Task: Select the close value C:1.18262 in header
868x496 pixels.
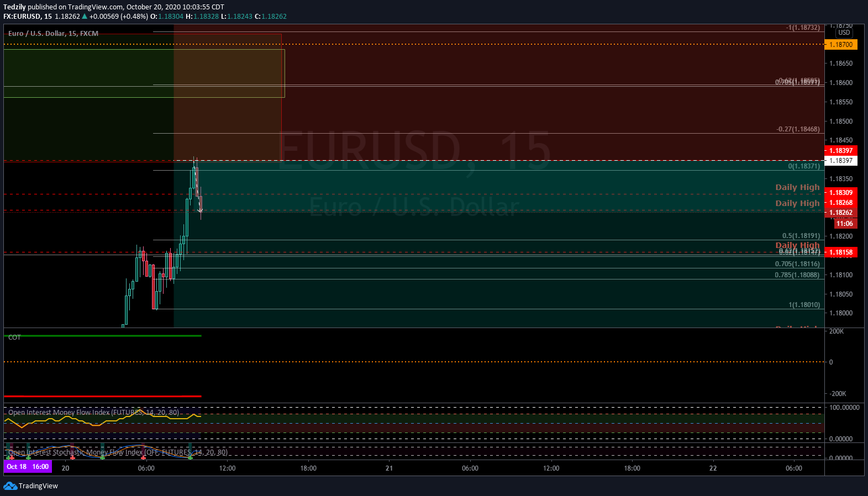Action: pyautogui.click(x=271, y=17)
